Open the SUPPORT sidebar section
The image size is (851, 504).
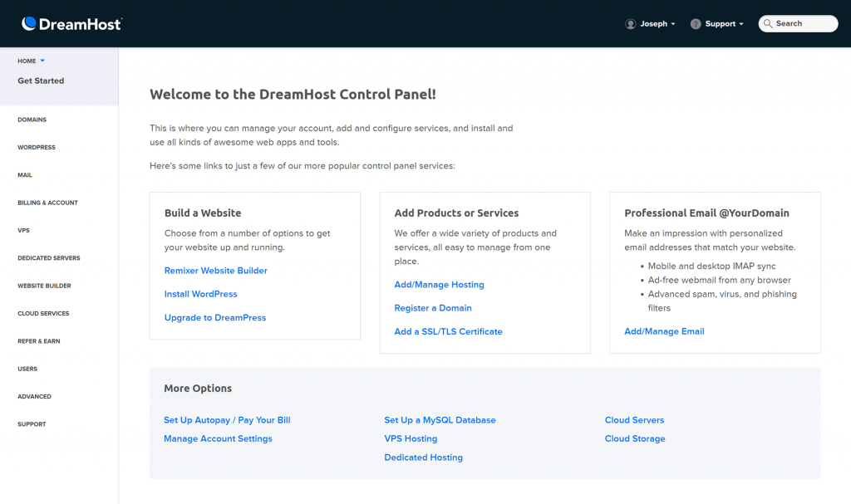(32, 424)
